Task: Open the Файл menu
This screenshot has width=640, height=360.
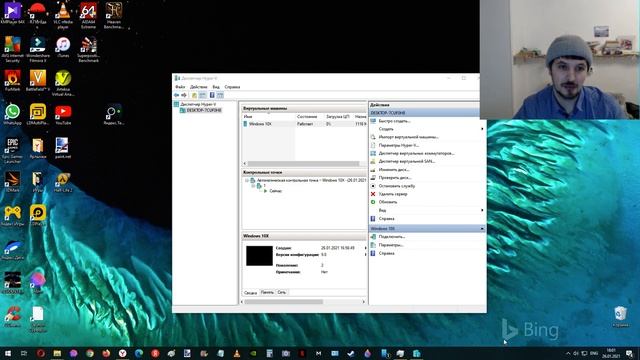Action: pos(180,87)
